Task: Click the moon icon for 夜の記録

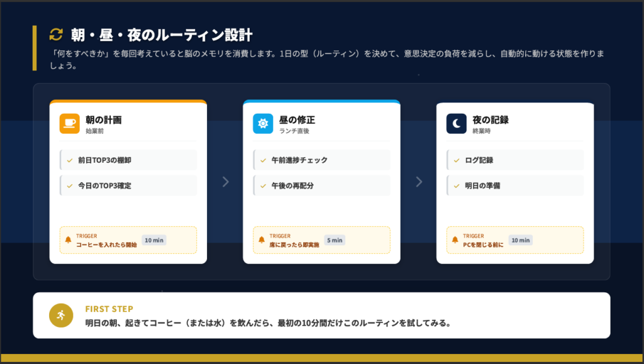Action: [x=457, y=123]
